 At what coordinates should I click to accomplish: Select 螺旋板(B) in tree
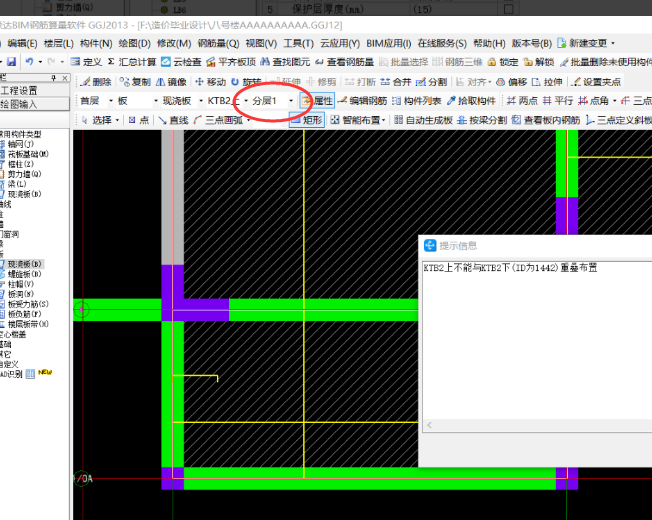(21, 274)
